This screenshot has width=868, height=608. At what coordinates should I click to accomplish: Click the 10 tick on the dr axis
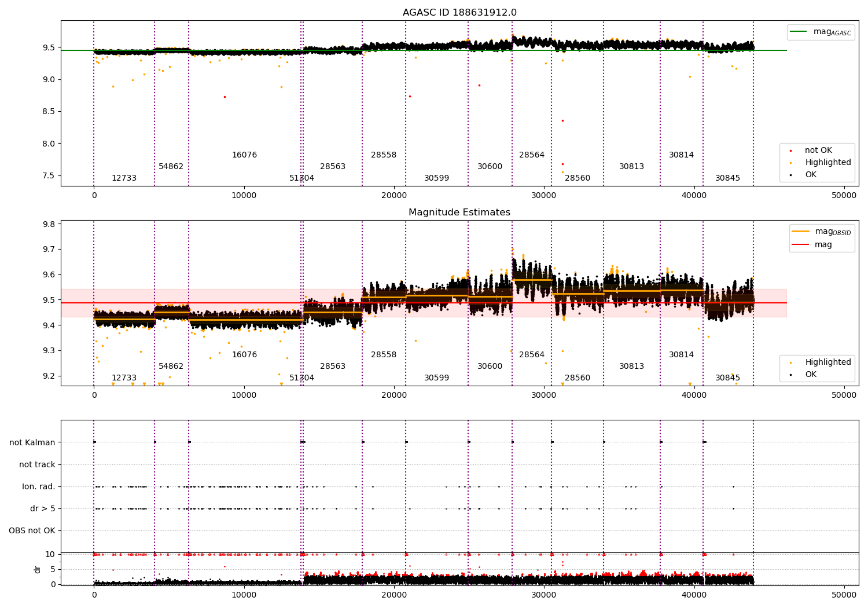tap(50, 554)
